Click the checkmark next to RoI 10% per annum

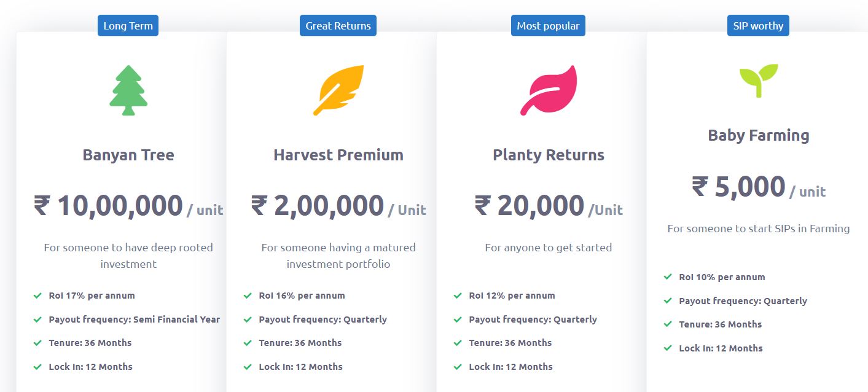(668, 277)
